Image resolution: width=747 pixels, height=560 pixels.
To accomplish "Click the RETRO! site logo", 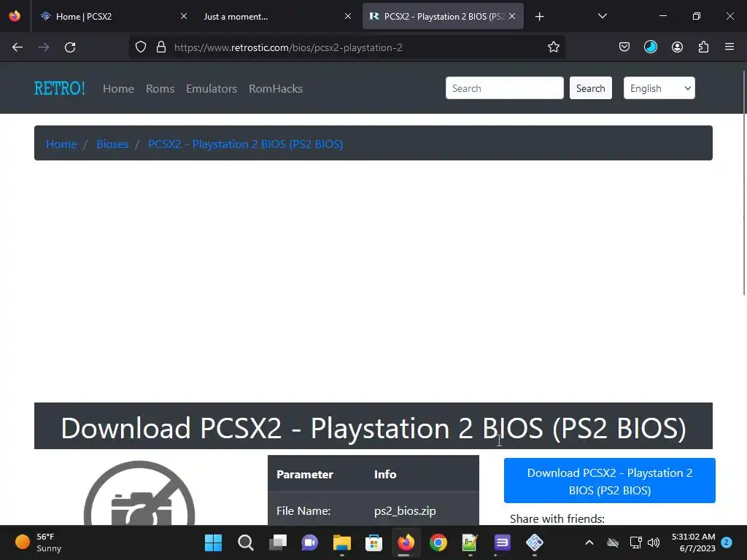I will 60,88.
